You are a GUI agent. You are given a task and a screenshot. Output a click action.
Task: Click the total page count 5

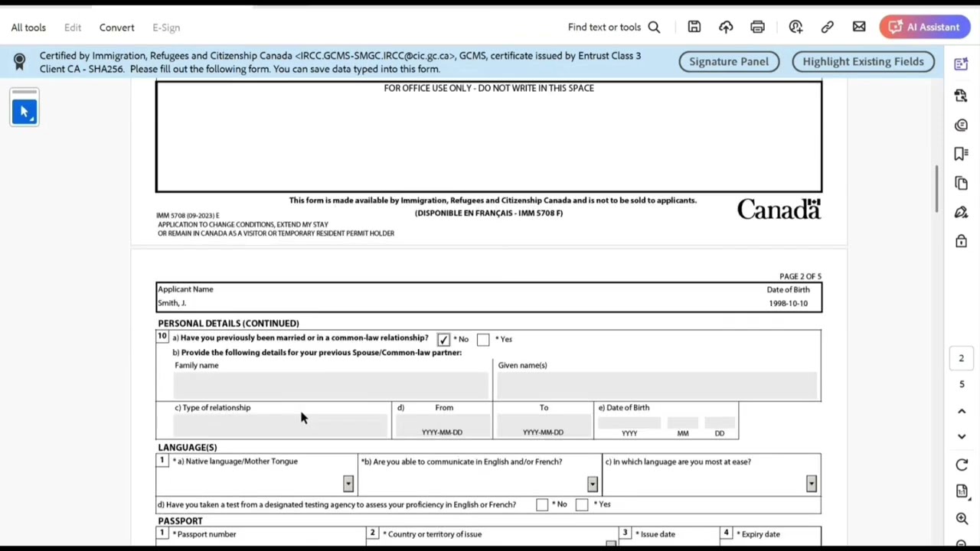pos(962,384)
